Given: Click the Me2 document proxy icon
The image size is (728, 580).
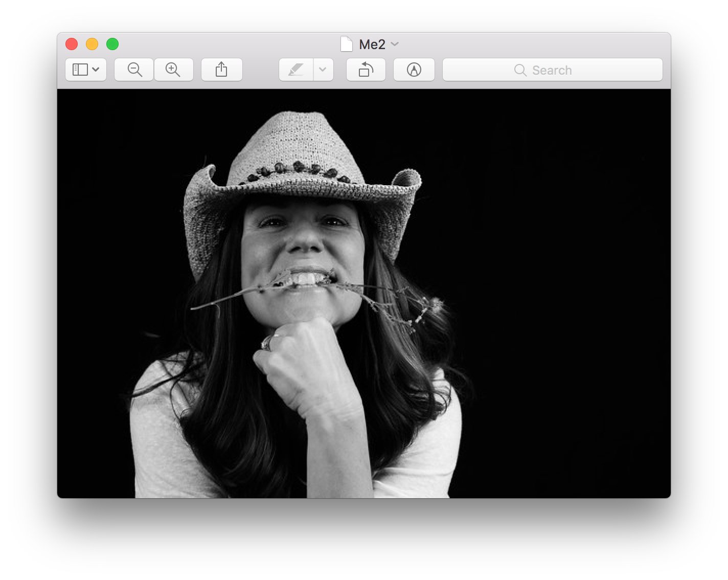Looking at the screenshot, I should click(x=347, y=44).
